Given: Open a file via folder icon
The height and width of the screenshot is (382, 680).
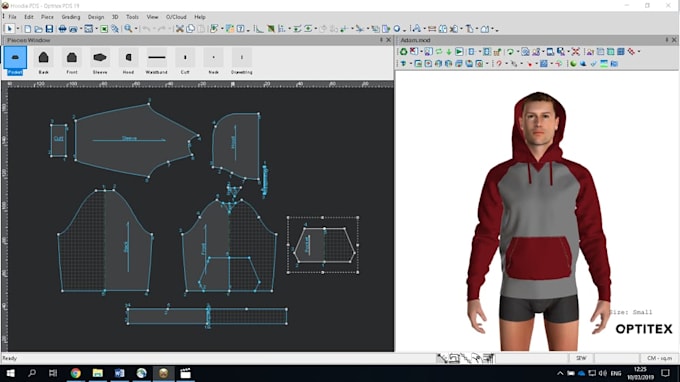Looking at the screenshot, I should 38,29.
